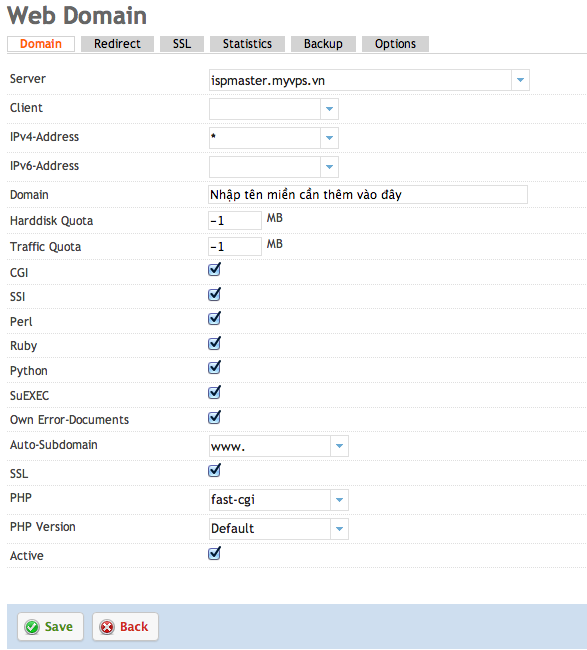Click the Domain name input field
587x650 pixels.
coord(368,195)
